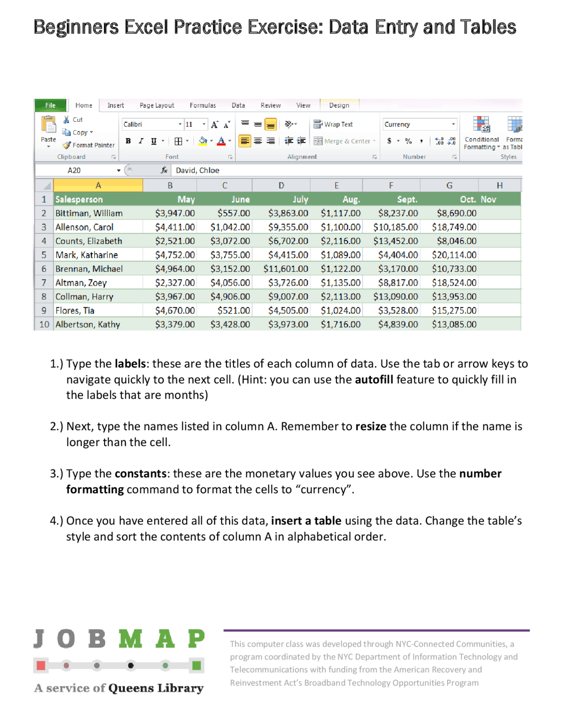Open the Name Box dropdown arrow
This screenshot has height=728, width=563.
(118, 171)
